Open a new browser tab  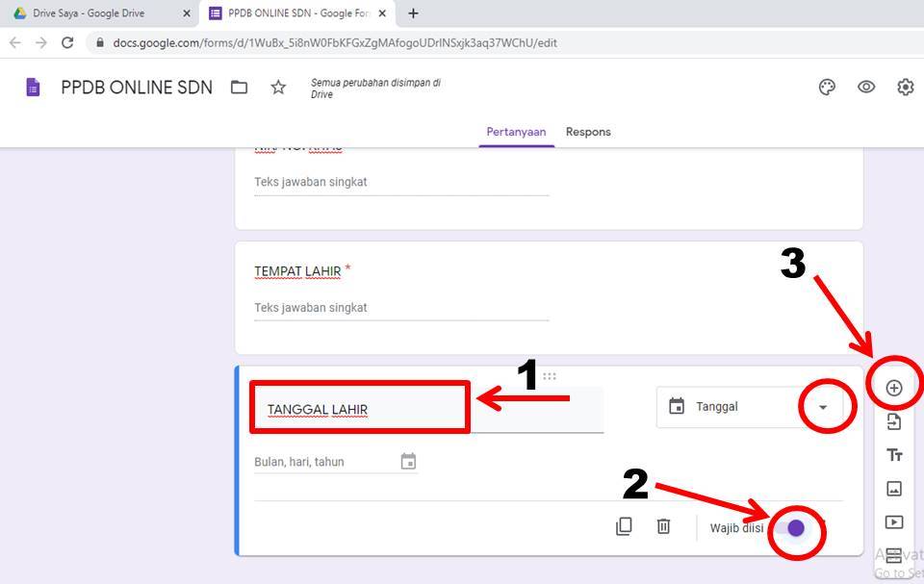click(x=412, y=13)
